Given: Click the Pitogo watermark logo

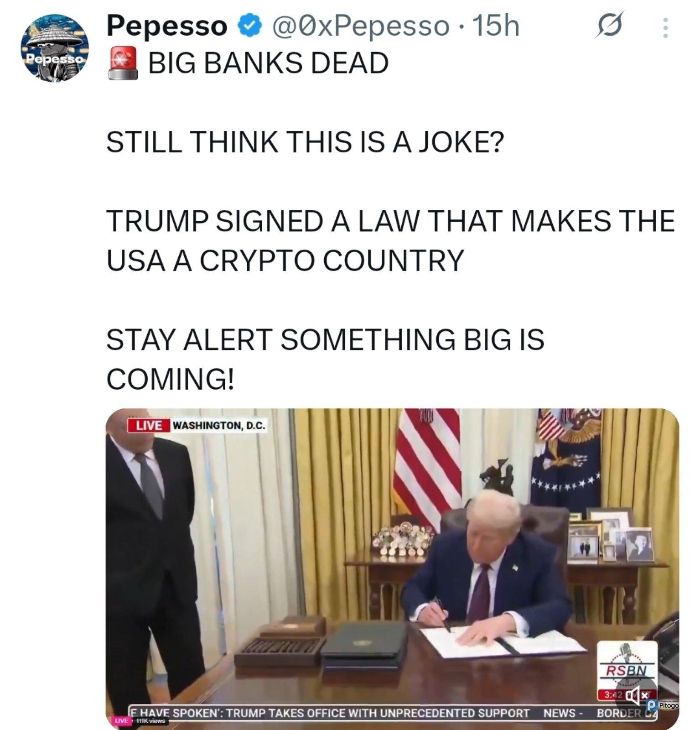Looking at the screenshot, I should tap(664, 705).
